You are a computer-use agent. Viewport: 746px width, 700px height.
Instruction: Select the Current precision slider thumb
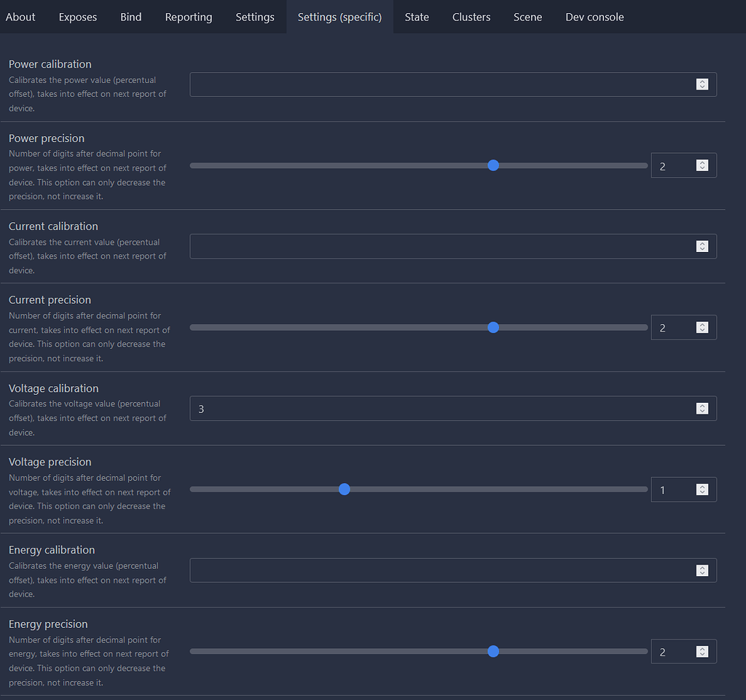pyautogui.click(x=493, y=327)
